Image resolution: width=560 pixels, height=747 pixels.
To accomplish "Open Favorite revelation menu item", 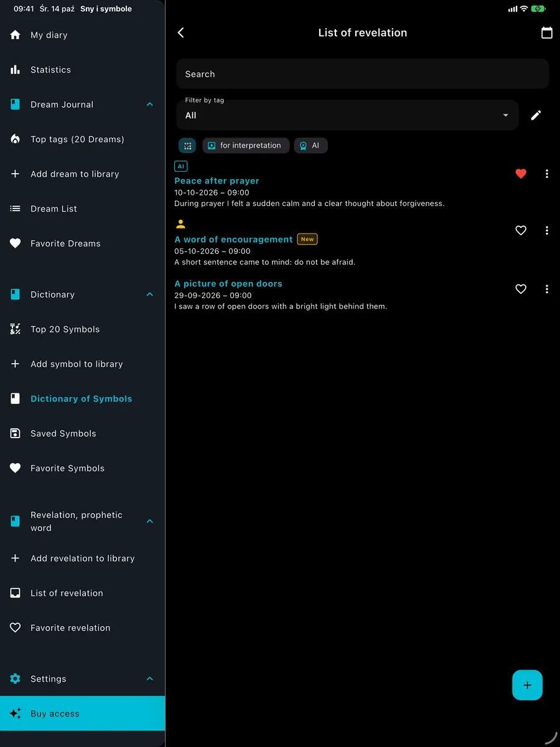I will tap(70, 628).
